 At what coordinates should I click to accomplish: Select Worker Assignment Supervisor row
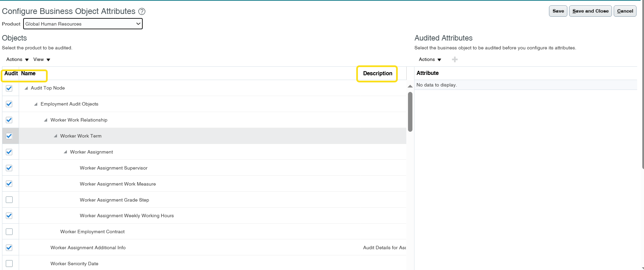[x=204, y=168]
